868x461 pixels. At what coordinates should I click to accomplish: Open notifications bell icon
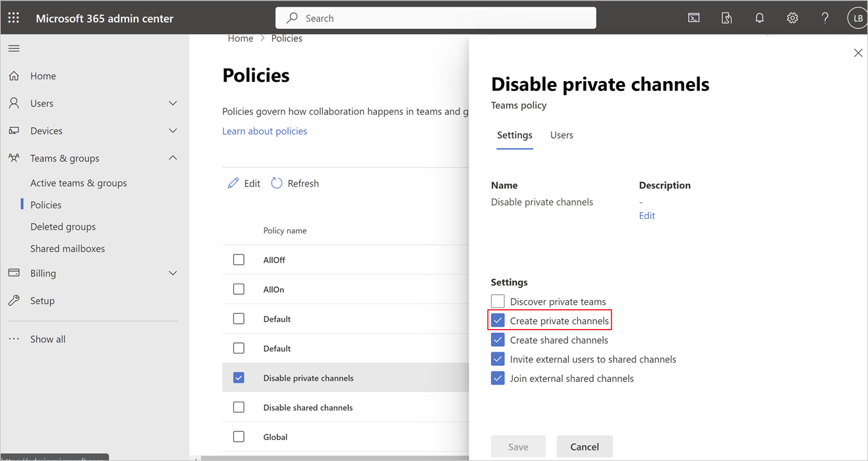pos(759,18)
